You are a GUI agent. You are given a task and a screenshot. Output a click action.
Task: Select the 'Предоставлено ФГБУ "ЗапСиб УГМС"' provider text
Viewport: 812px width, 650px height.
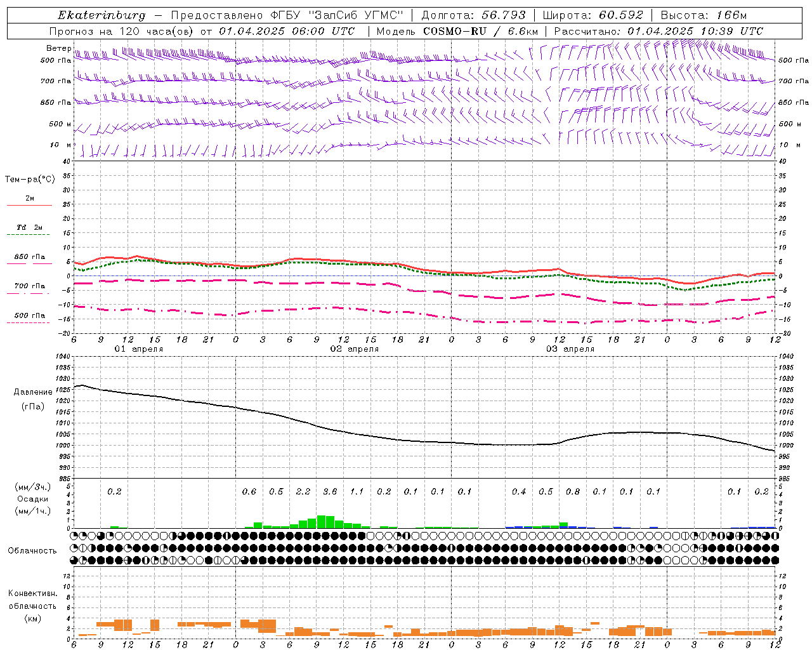(x=287, y=15)
